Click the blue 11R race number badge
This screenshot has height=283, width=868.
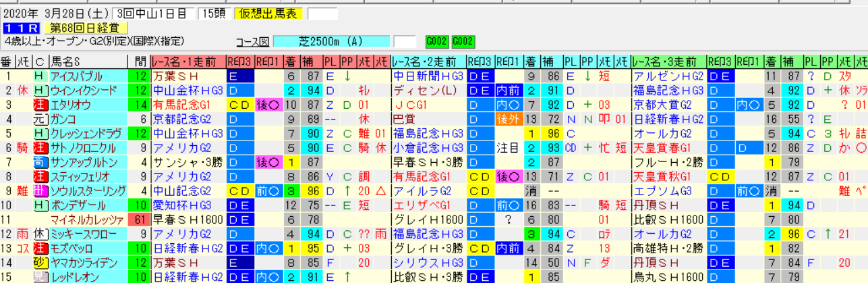coord(21,28)
